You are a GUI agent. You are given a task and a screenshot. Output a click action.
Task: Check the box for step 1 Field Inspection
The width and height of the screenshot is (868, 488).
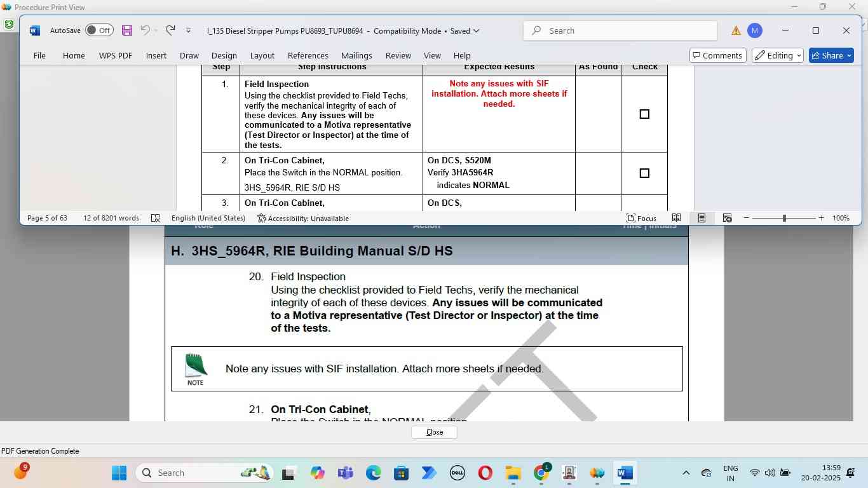[x=644, y=114]
